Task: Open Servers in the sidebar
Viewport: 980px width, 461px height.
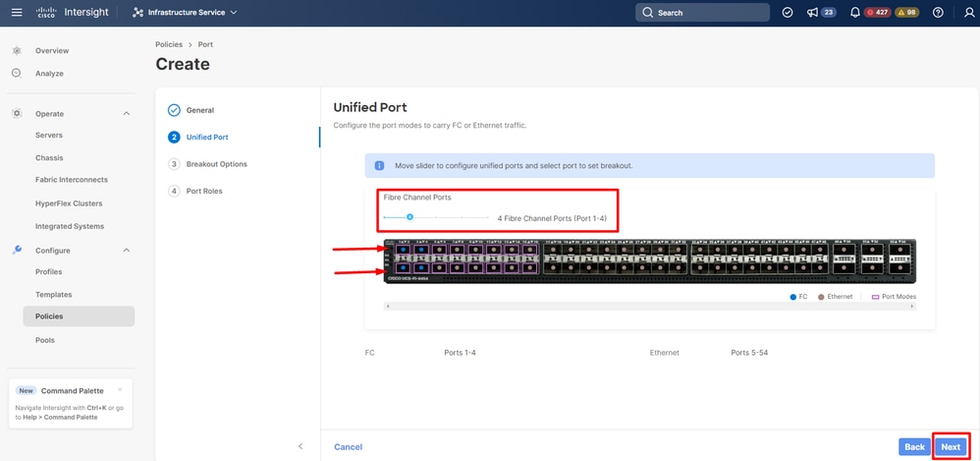Action: coord(49,135)
